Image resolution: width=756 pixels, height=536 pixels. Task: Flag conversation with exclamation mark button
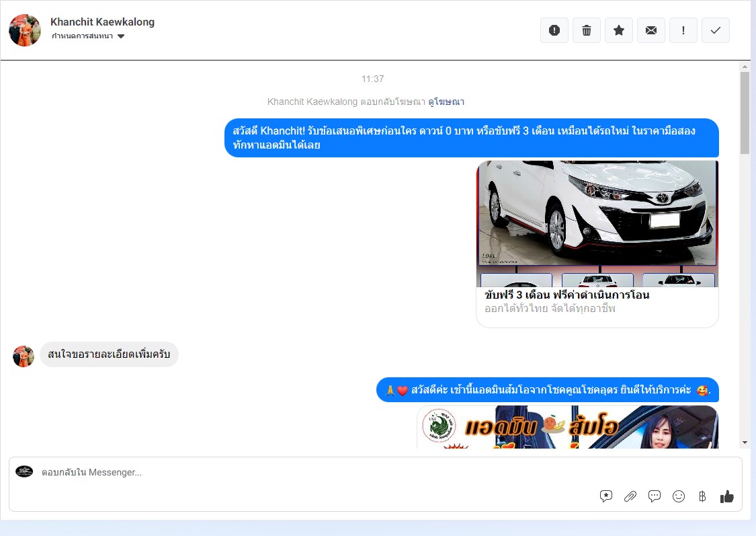click(x=683, y=30)
